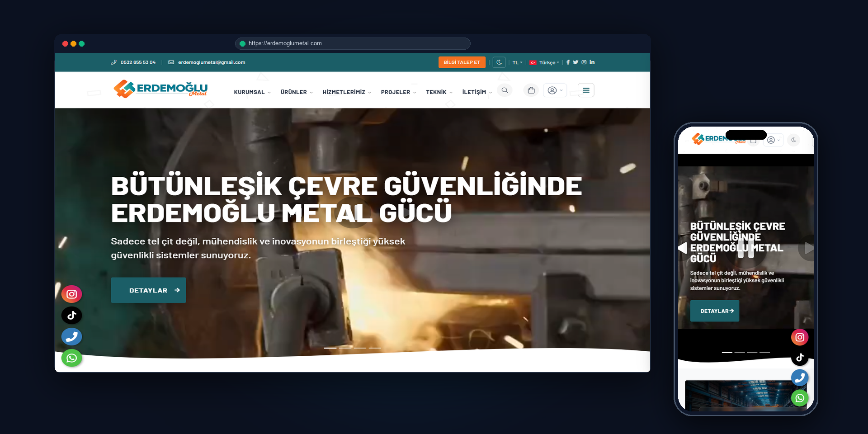
Task: Click the erdemoglumetal@gmail.com email link
Action: click(212, 62)
